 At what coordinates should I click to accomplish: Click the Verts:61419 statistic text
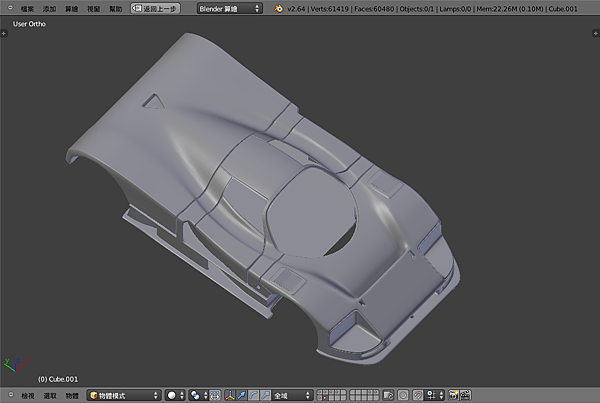[329, 8]
